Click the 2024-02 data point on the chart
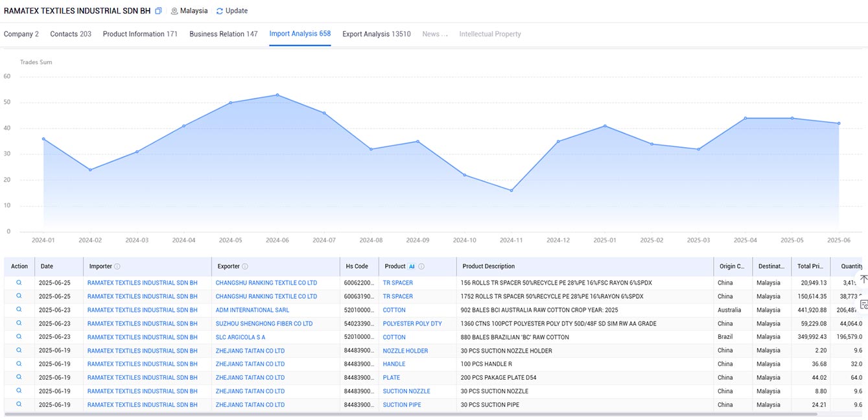 [90, 170]
